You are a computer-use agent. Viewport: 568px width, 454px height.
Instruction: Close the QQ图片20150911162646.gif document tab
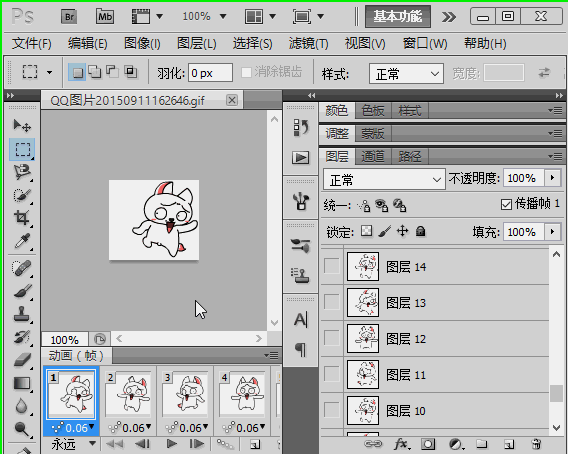232,100
